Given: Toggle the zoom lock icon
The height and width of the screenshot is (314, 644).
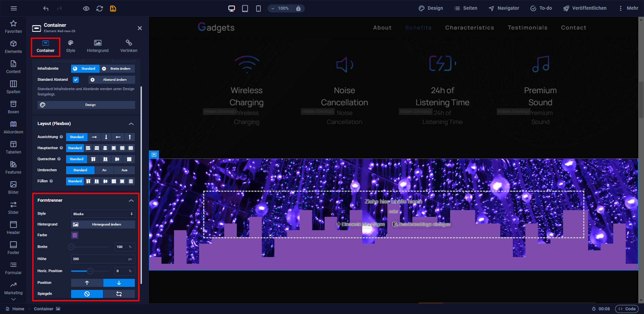Looking at the screenshot, I should tap(298, 8).
